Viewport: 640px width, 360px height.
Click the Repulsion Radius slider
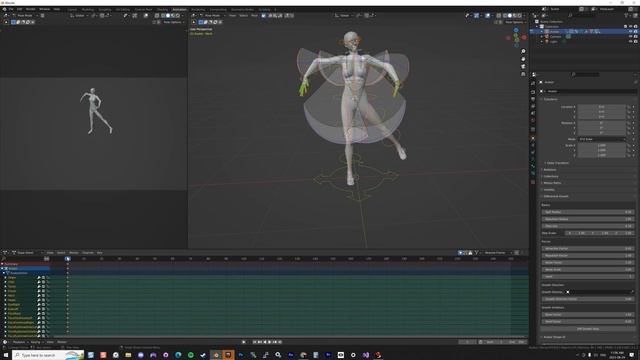pos(588,219)
